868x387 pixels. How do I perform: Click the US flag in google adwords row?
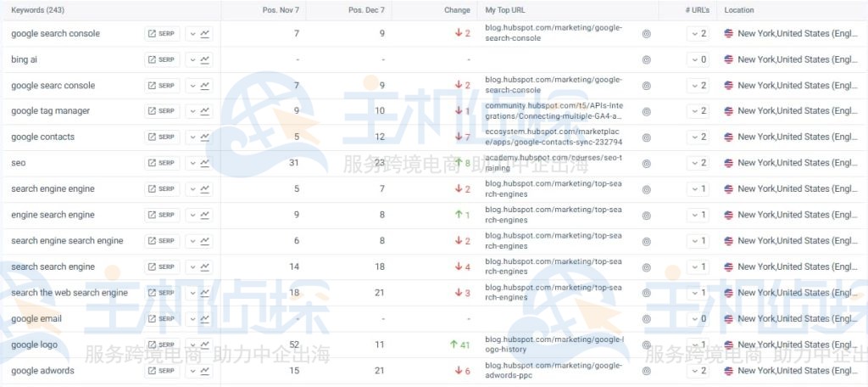coord(728,370)
